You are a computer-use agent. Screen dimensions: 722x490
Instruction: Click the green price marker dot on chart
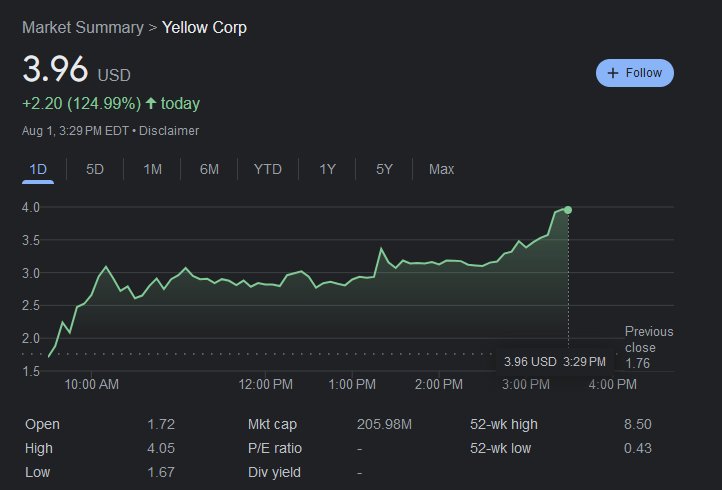coord(568,210)
